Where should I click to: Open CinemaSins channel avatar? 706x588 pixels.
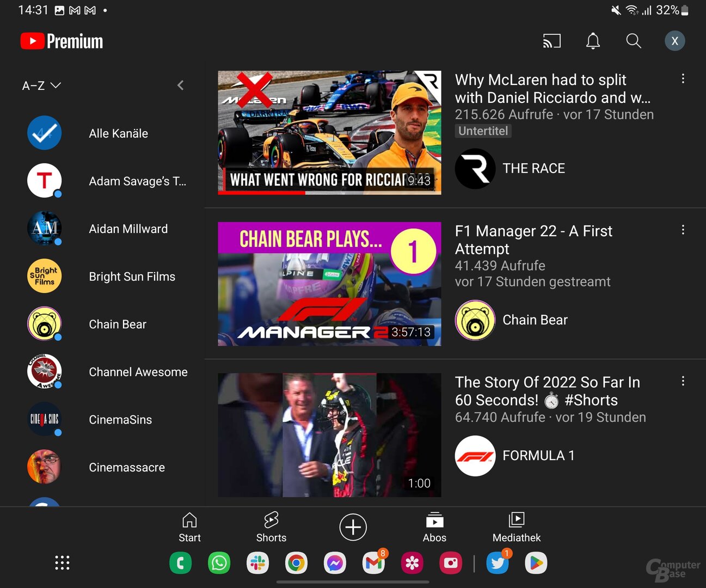tap(44, 419)
